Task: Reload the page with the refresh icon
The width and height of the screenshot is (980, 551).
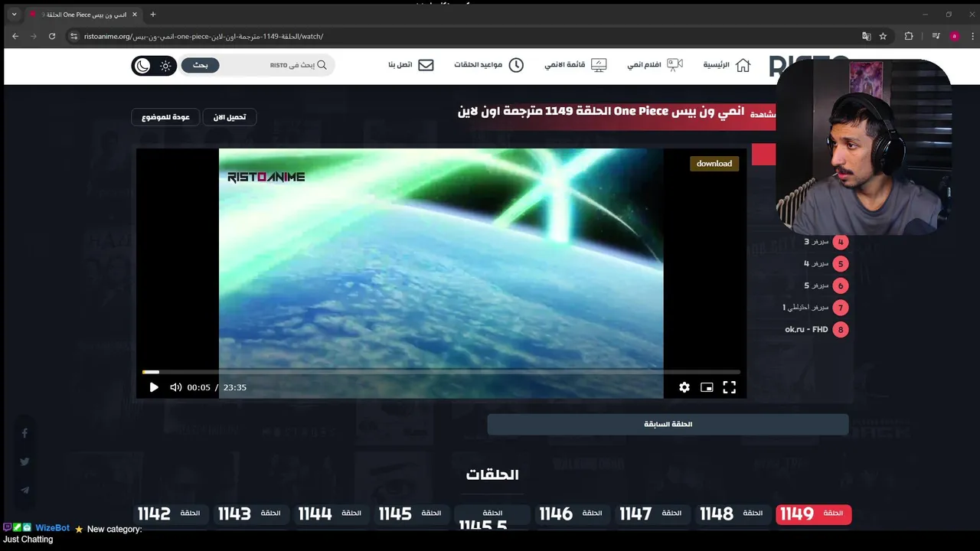Action: pos(52,36)
